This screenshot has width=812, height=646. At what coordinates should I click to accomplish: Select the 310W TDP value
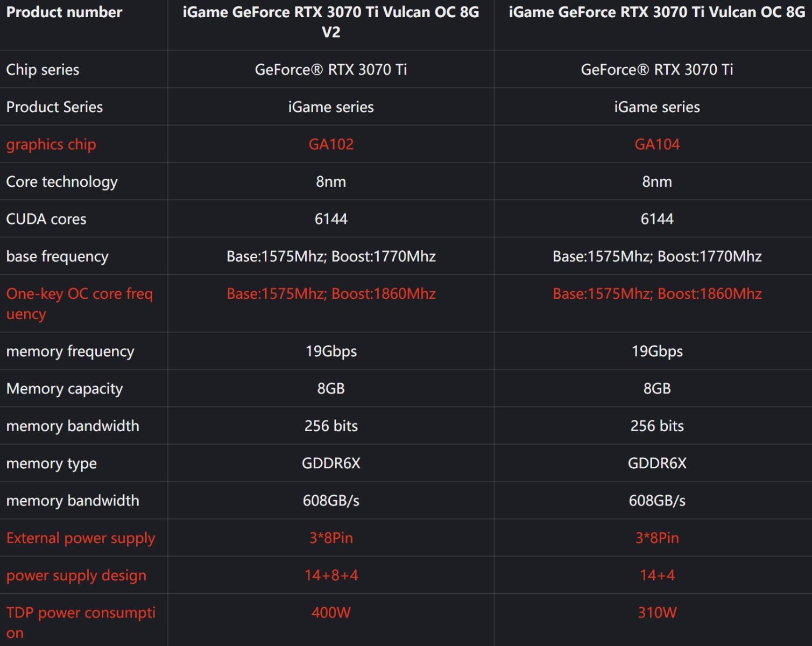pyautogui.click(x=657, y=613)
